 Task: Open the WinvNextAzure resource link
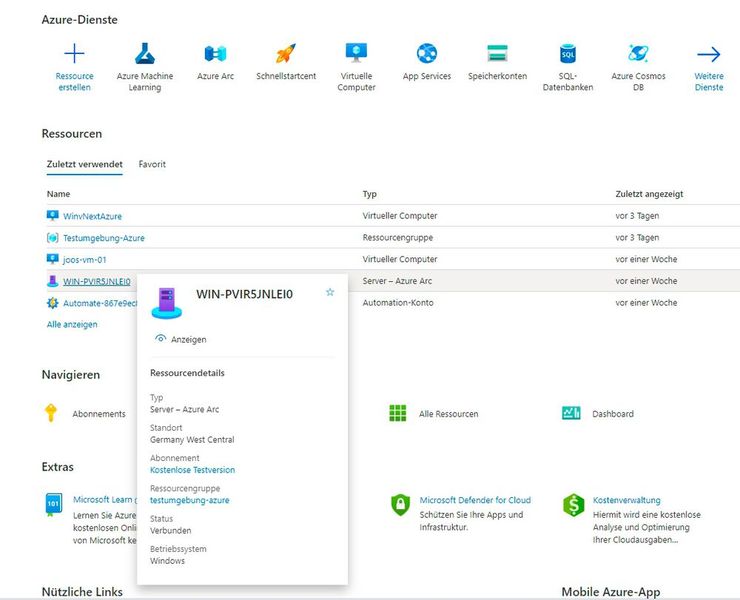click(92, 216)
